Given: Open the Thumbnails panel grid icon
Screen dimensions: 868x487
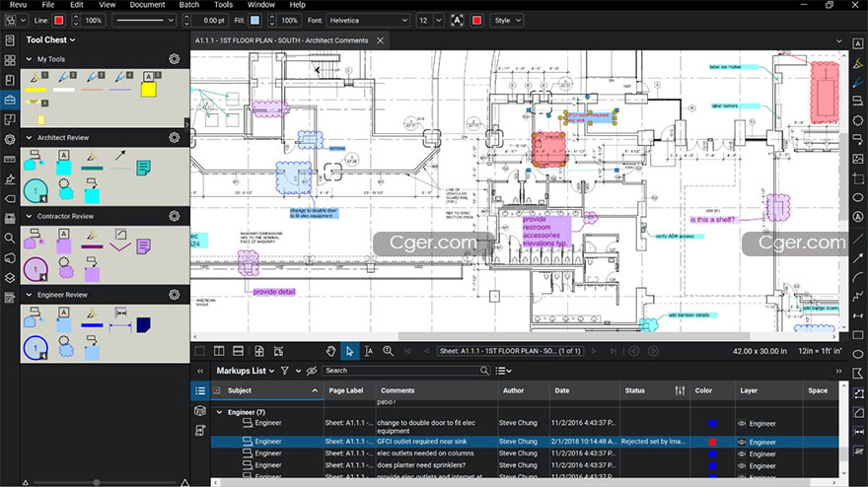Looking at the screenshot, I should 10,60.
